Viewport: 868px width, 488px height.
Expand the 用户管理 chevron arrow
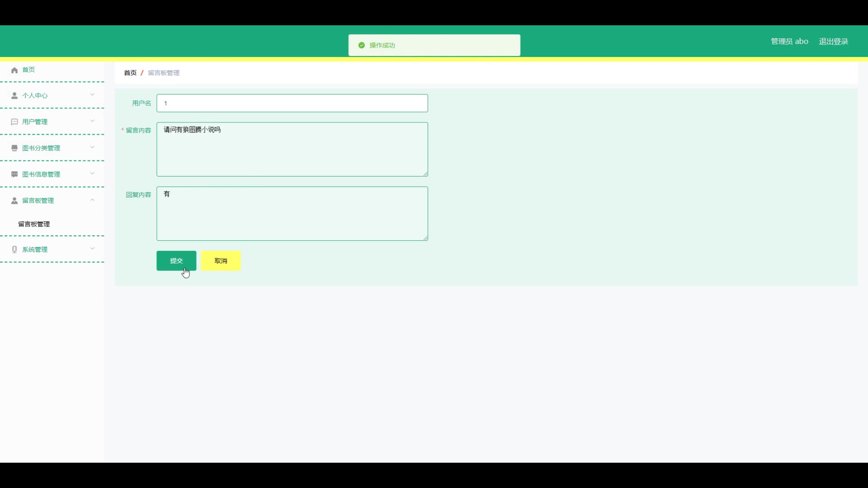(x=92, y=121)
